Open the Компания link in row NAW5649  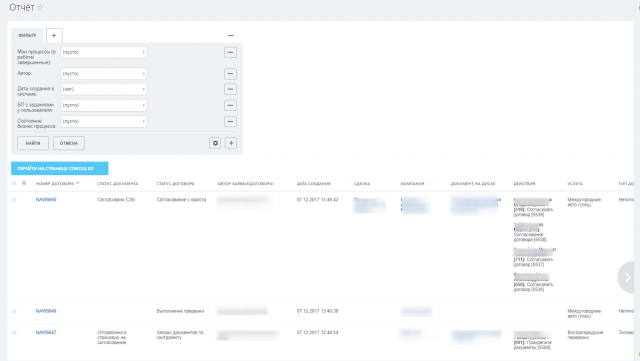[416, 312]
